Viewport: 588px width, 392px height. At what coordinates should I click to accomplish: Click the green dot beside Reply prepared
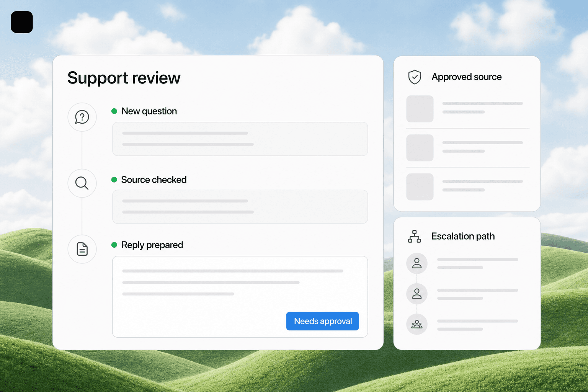point(114,245)
